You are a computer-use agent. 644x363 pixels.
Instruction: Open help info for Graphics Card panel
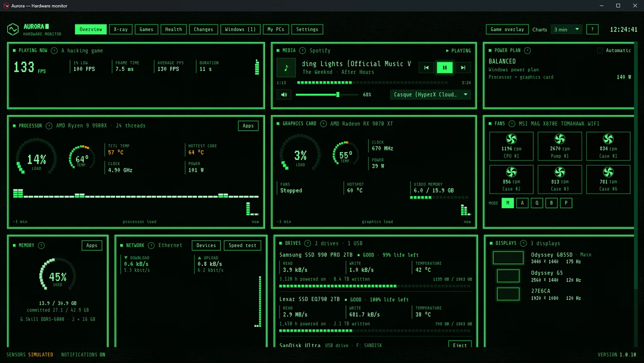click(323, 124)
